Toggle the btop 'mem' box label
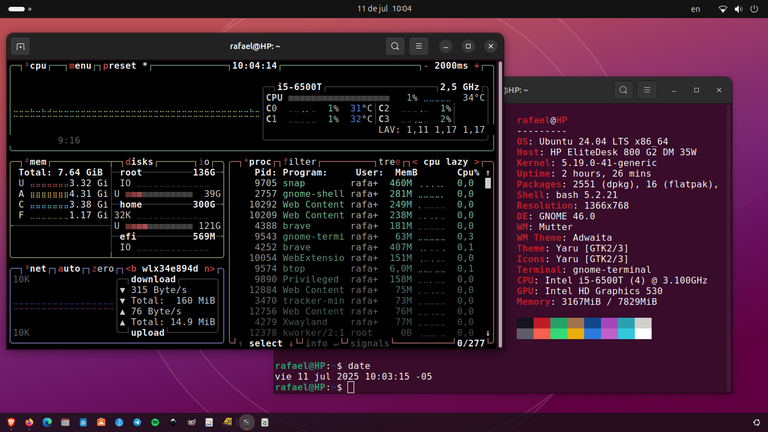The height and width of the screenshot is (432, 768). click(36, 162)
